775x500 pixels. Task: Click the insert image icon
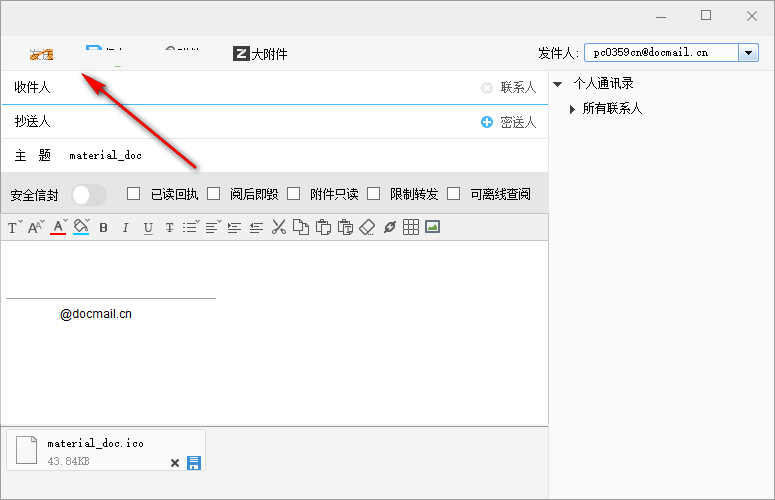coord(433,227)
